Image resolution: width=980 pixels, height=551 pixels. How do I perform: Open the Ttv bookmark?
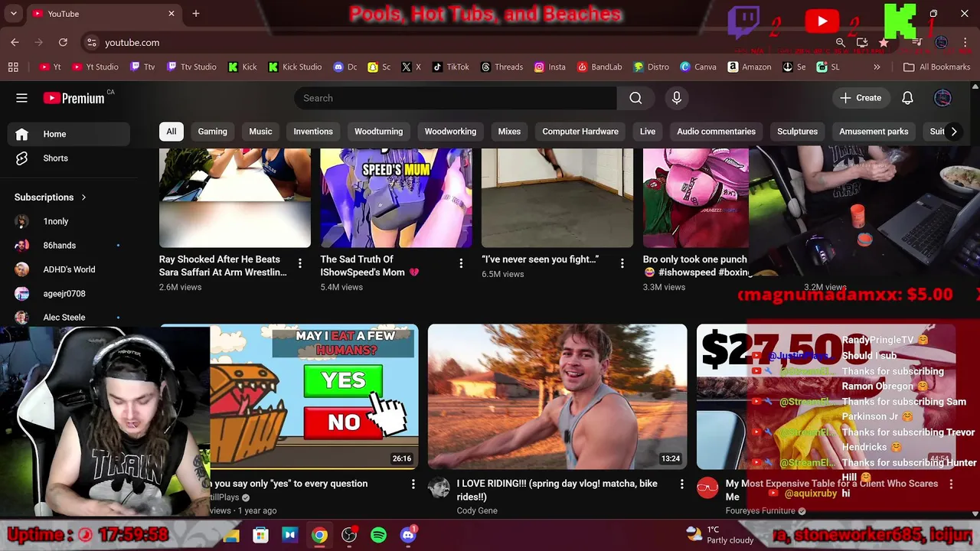point(142,67)
